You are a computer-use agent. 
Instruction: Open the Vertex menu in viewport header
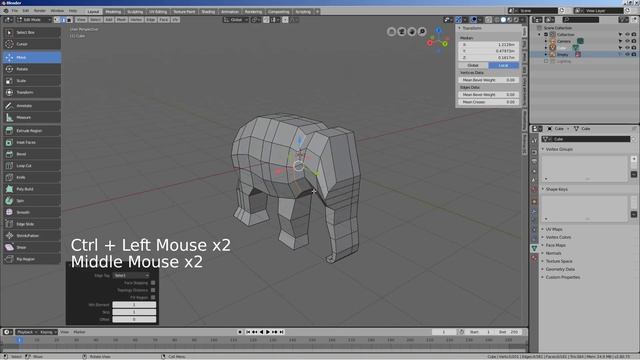136,20
